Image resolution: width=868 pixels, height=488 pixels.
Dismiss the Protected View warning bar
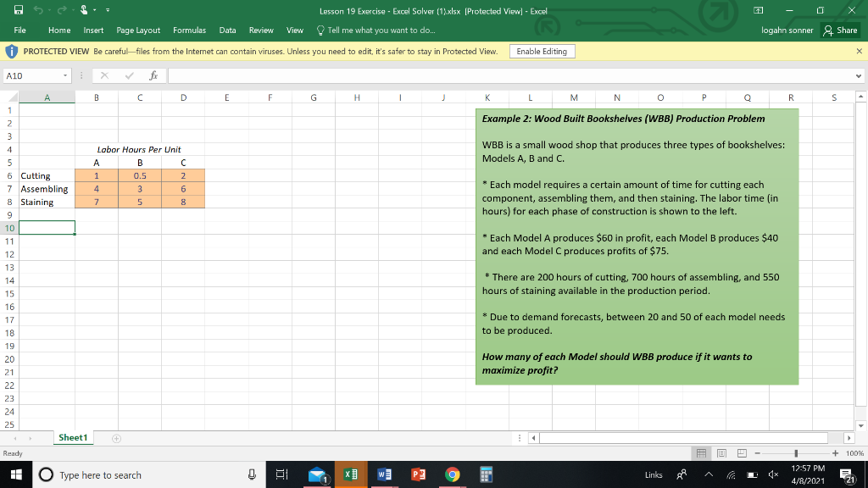click(x=860, y=51)
